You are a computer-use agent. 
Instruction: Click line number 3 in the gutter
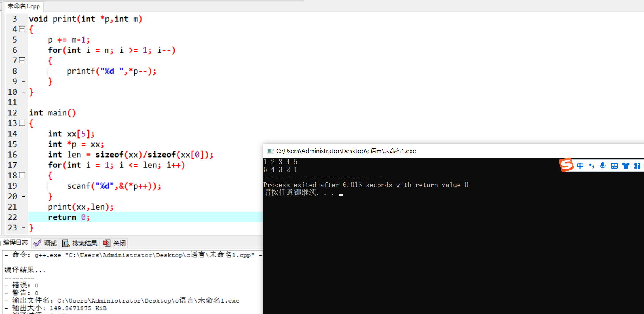tap(14, 19)
